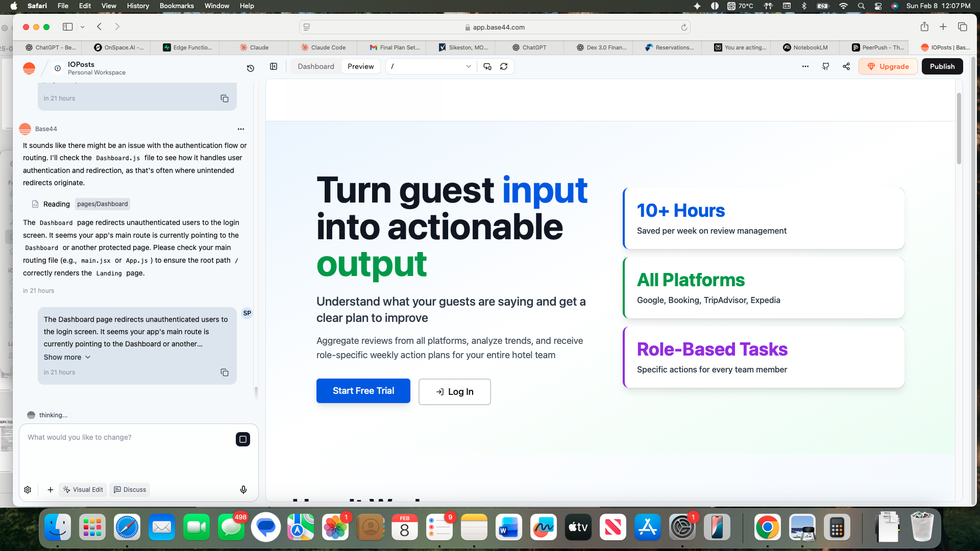Click the share icon in the top bar

click(x=846, y=66)
